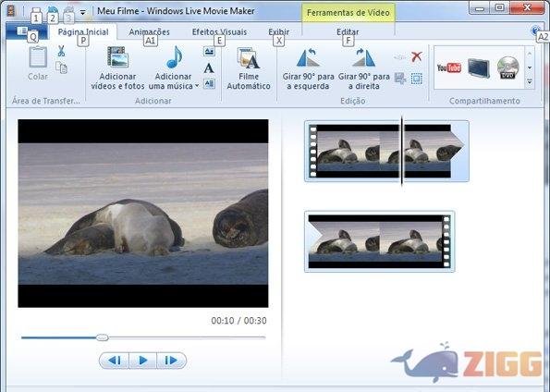Play the movie preview
Viewport: 550px width, 392px height.
pos(142,361)
